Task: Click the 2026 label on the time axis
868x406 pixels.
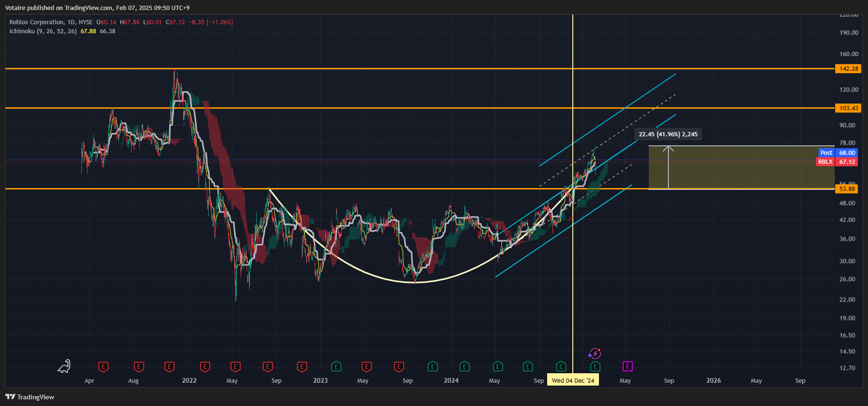Action: 714,381
